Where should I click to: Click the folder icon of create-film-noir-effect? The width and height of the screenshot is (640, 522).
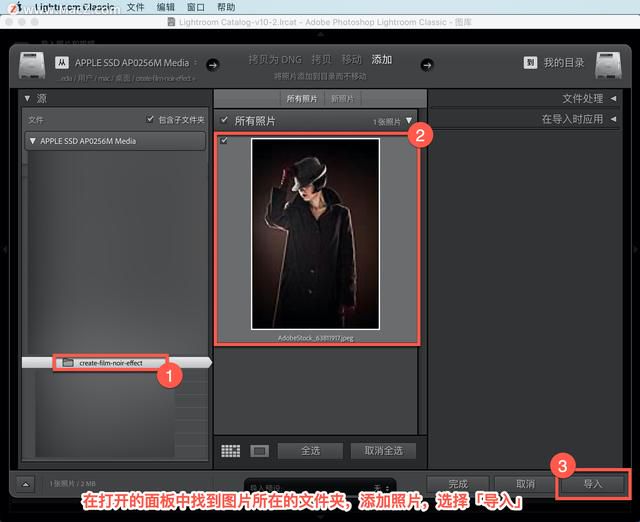(68, 362)
